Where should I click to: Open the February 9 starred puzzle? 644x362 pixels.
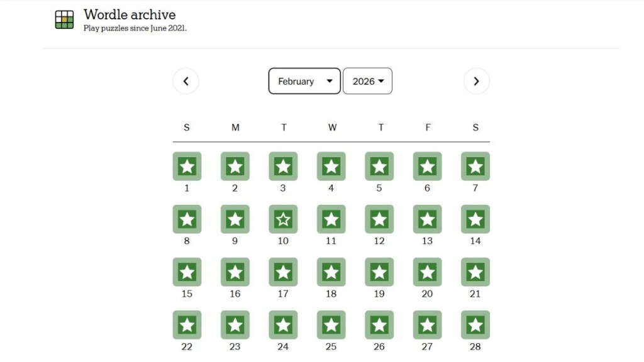(x=235, y=219)
